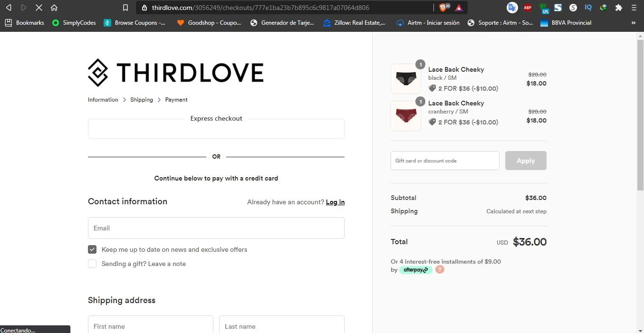Open the Brave Rewards triangle icon
This screenshot has width=644, height=333.
tap(459, 8)
